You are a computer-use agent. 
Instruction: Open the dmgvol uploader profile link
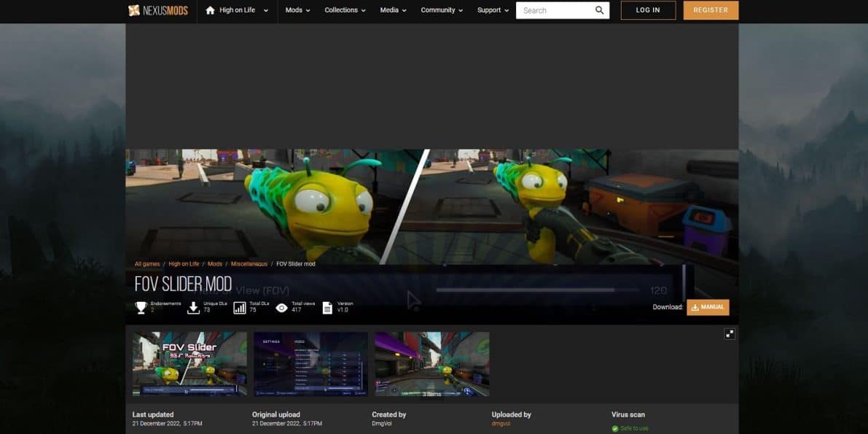pyautogui.click(x=501, y=424)
